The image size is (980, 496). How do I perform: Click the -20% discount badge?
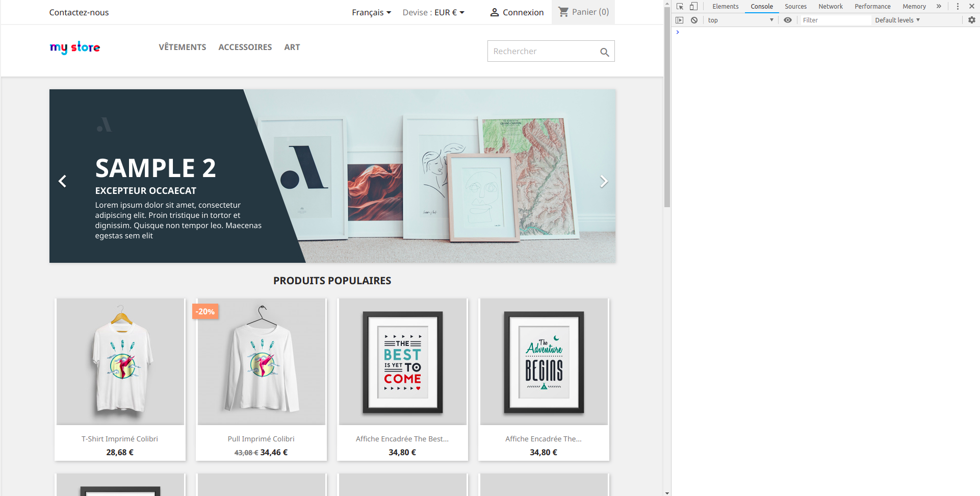coord(205,311)
